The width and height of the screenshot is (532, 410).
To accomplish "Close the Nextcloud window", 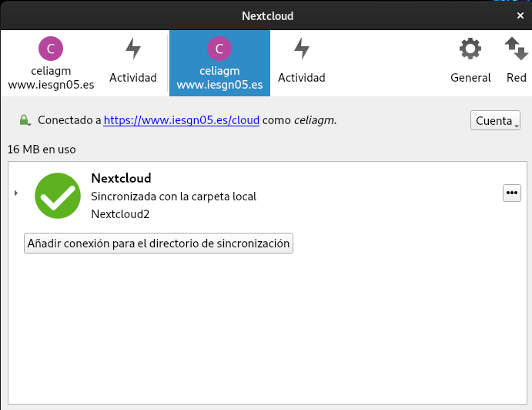I will point(520,15).
